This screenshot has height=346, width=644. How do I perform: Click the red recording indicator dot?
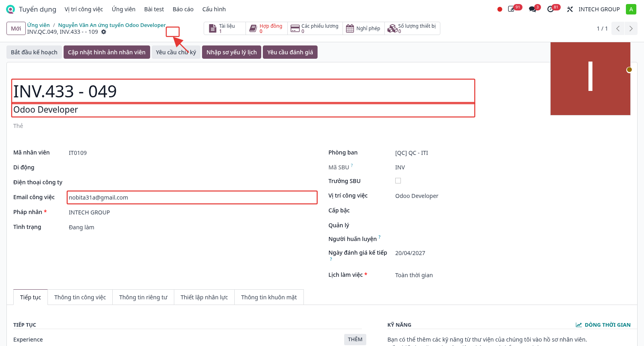tap(500, 9)
